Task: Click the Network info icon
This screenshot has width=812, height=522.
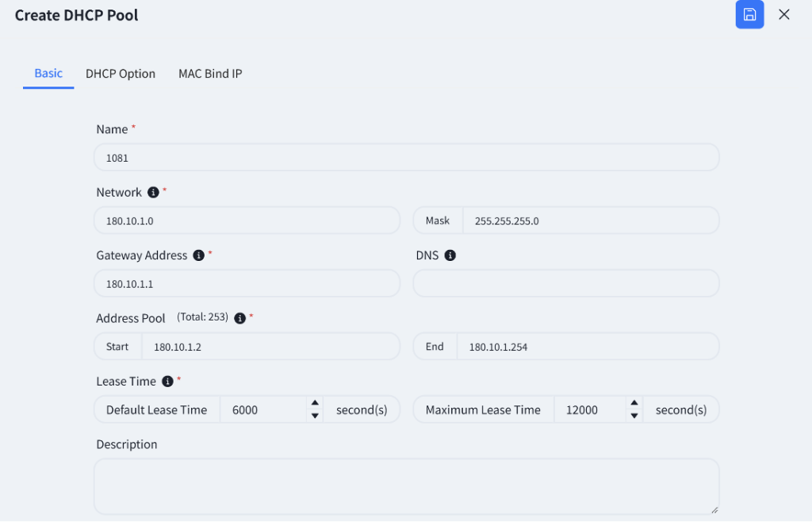Action: 153,192
